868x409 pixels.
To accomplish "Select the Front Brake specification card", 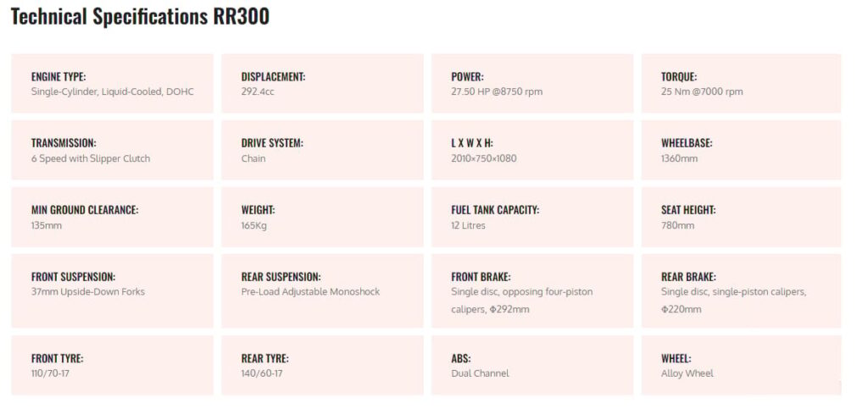I will [532, 291].
